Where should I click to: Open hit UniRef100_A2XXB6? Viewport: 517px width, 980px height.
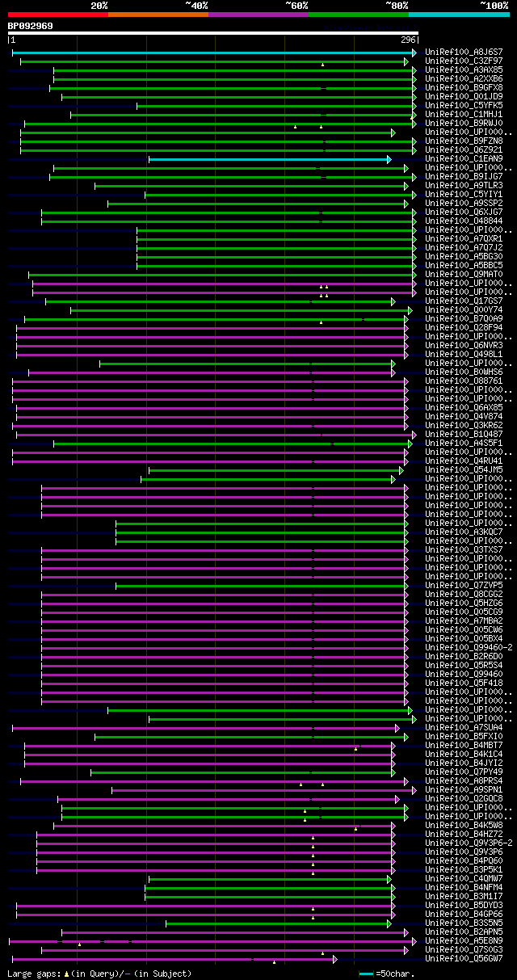[464, 78]
